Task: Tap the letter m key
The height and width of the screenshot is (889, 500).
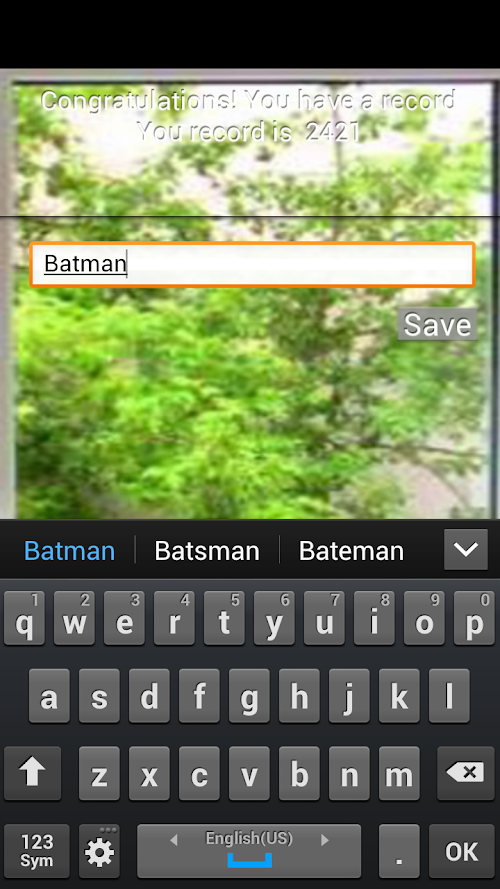Action: (x=399, y=773)
